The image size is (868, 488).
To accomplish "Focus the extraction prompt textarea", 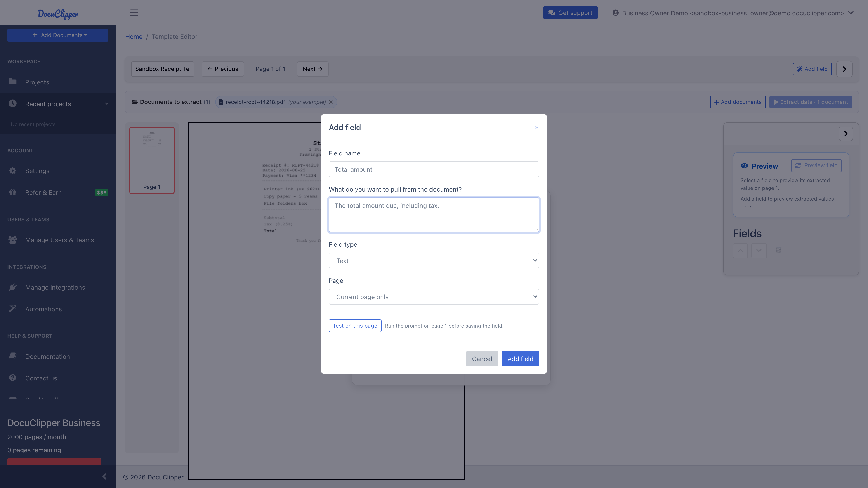I will click(434, 215).
